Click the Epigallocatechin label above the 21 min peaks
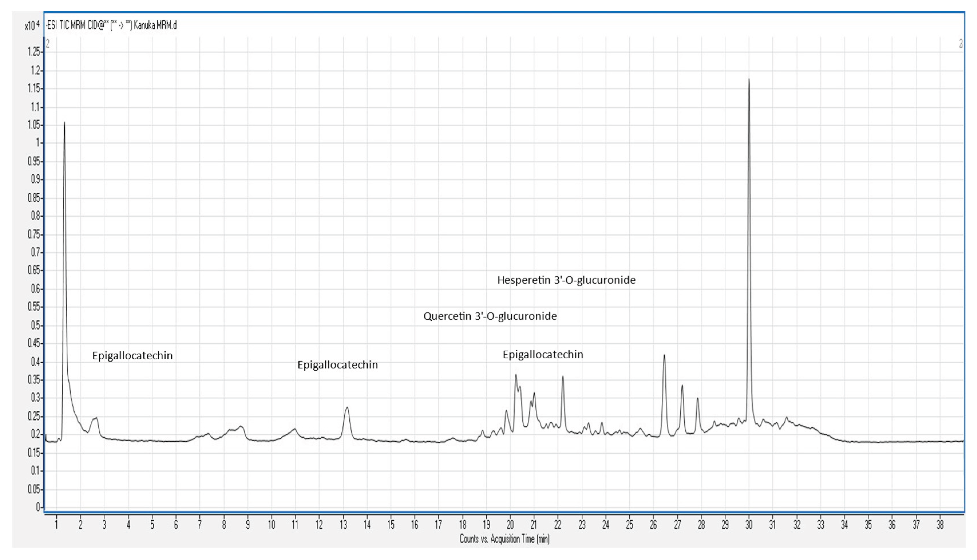Image resolution: width=977 pixels, height=560 pixels. (x=542, y=355)
